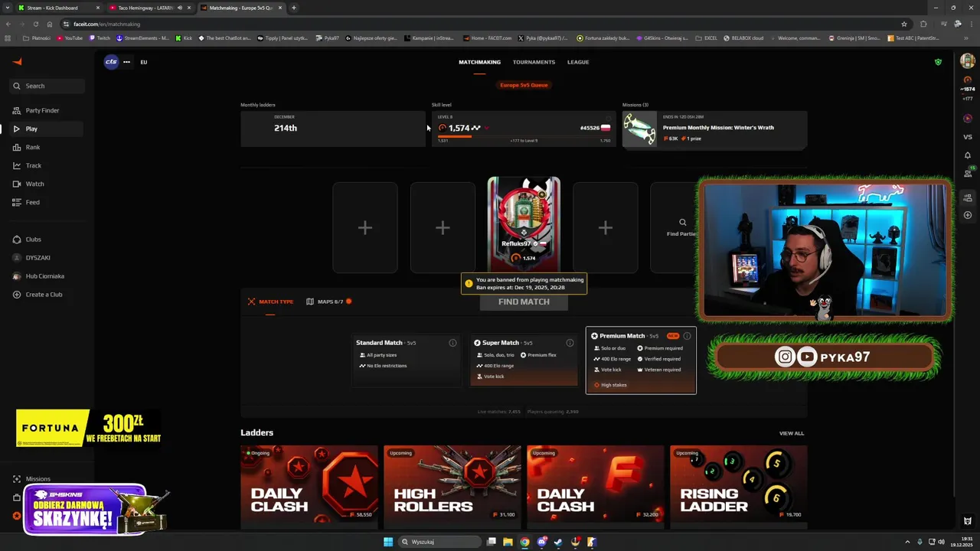Switch to the MATCHMAKING tab
The height and width of the screenshot is (551, 980).
click(479, 62)
